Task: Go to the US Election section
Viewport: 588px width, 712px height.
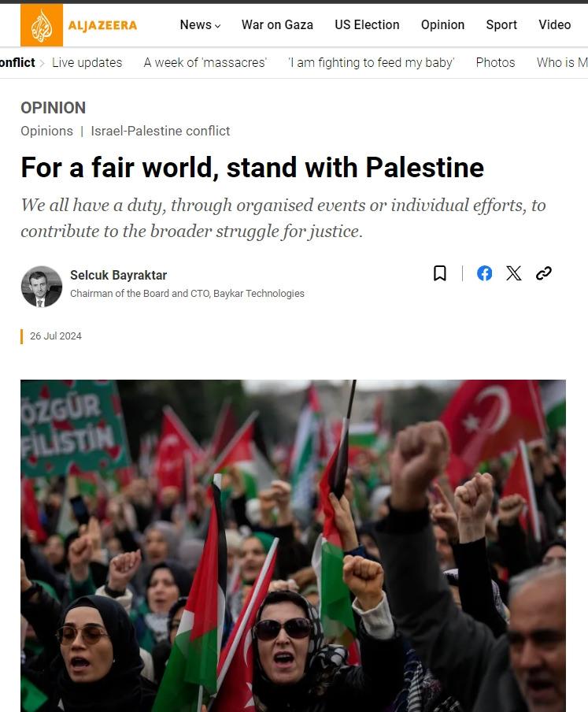Action: [x=367, y=24]
